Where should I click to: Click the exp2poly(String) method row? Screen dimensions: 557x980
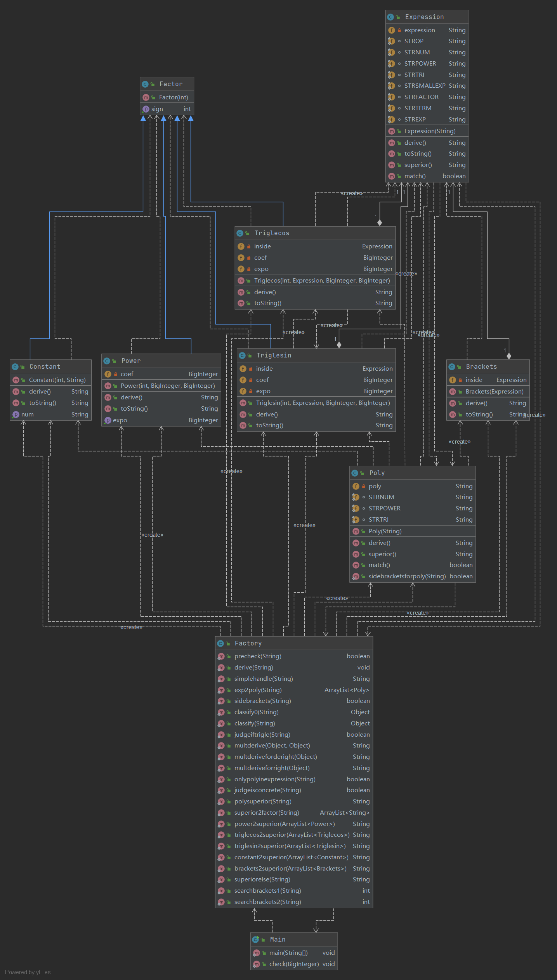click(294, 690)
